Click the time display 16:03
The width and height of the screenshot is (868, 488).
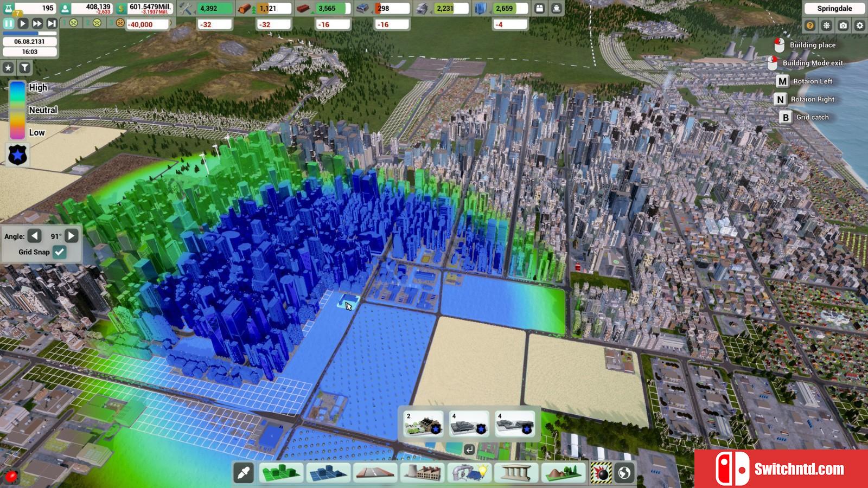tap(30, 52)
